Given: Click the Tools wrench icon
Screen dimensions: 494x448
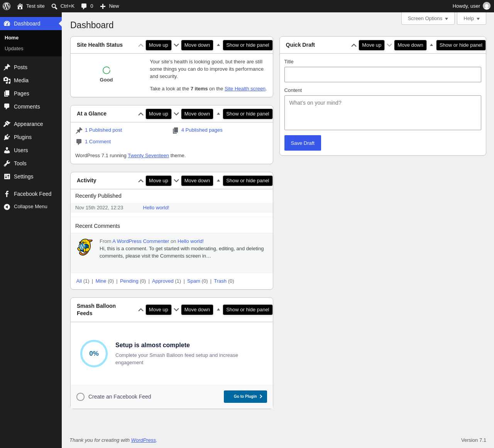Looking at the screenshot, I should (7, 163).
